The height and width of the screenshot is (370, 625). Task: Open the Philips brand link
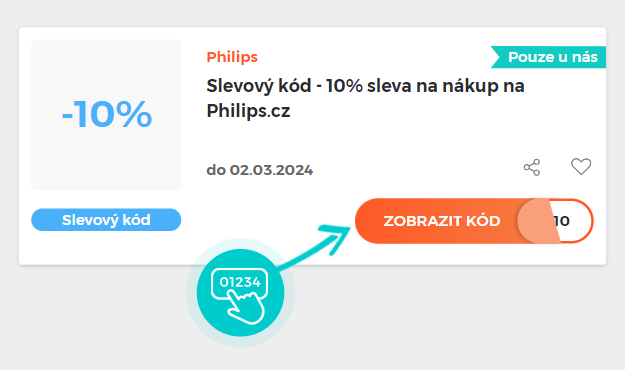232,57
